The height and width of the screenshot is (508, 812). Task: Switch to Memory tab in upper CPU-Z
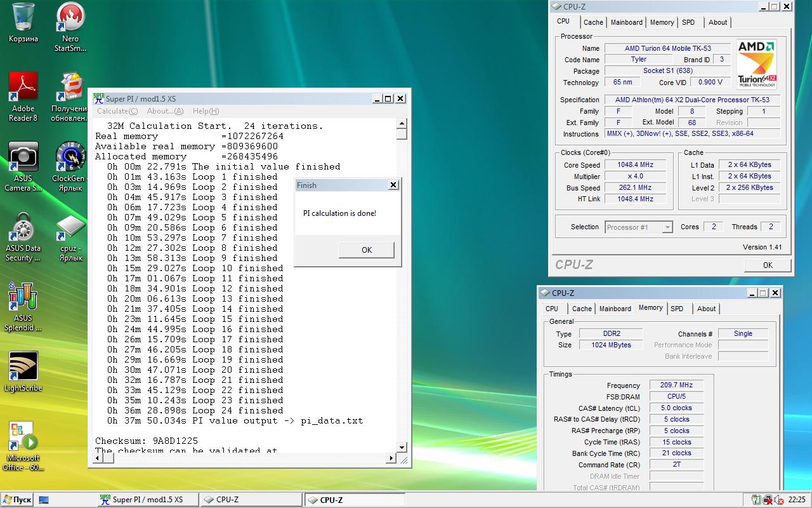coord(662,22)
